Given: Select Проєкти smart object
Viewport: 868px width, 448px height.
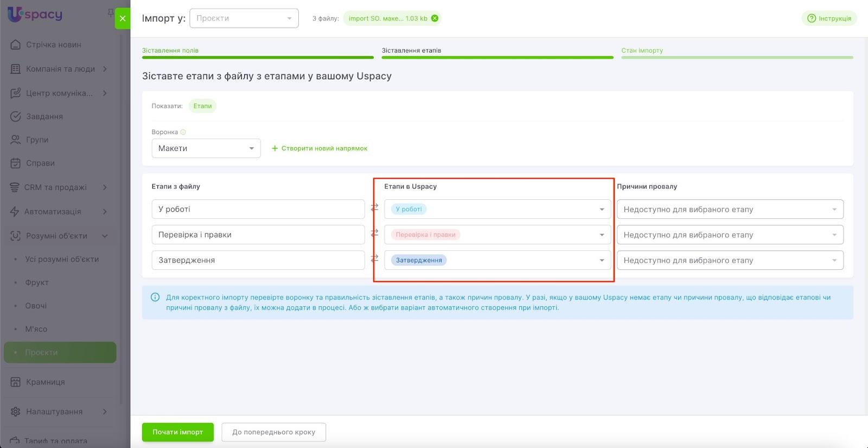Looking at the screenshot, I should [60, 352].
